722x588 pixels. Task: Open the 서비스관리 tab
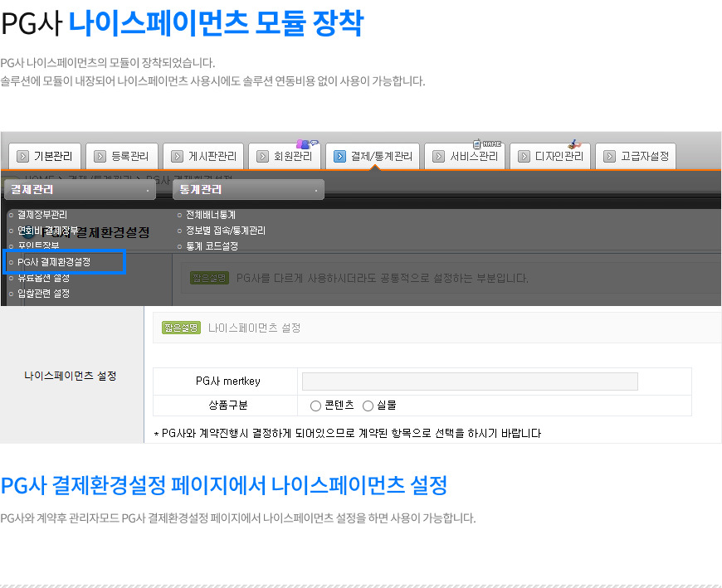465,157
